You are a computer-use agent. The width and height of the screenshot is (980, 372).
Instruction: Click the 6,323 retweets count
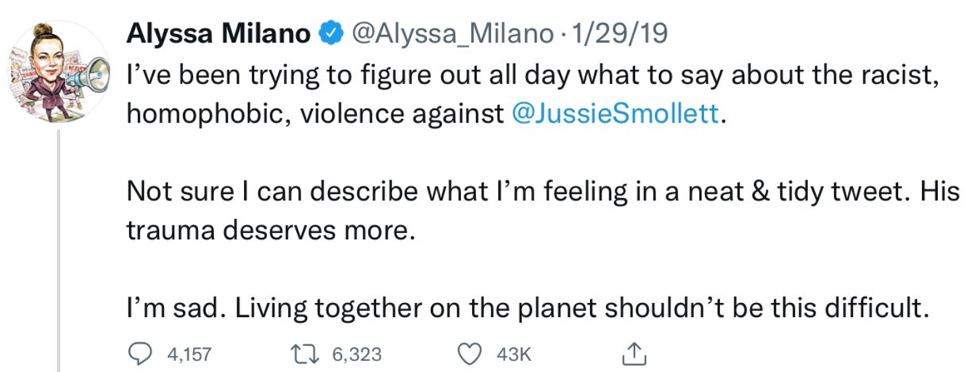(x=356, y=355)
